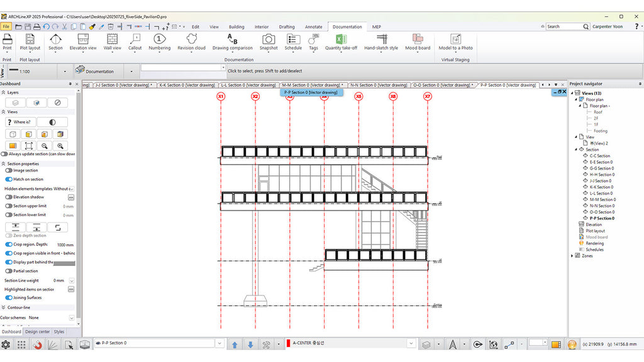Image resolution: width=644 pixels, height=362 pixels.
Task: Open Quantity take-off Excel tool
Action: [x=341, y=42]
